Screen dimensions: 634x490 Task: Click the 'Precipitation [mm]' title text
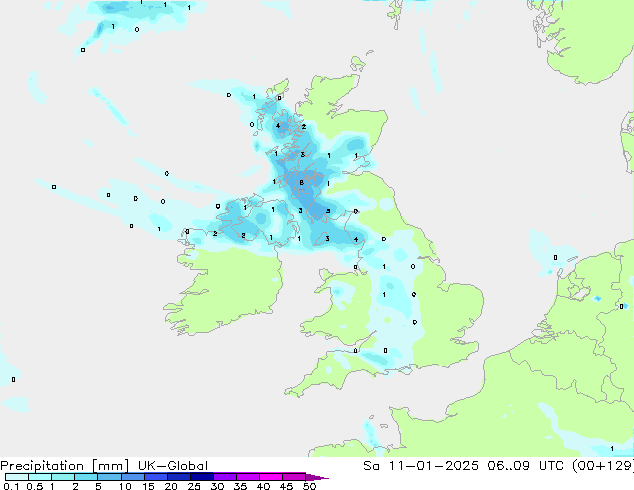(x=65, y=466)
